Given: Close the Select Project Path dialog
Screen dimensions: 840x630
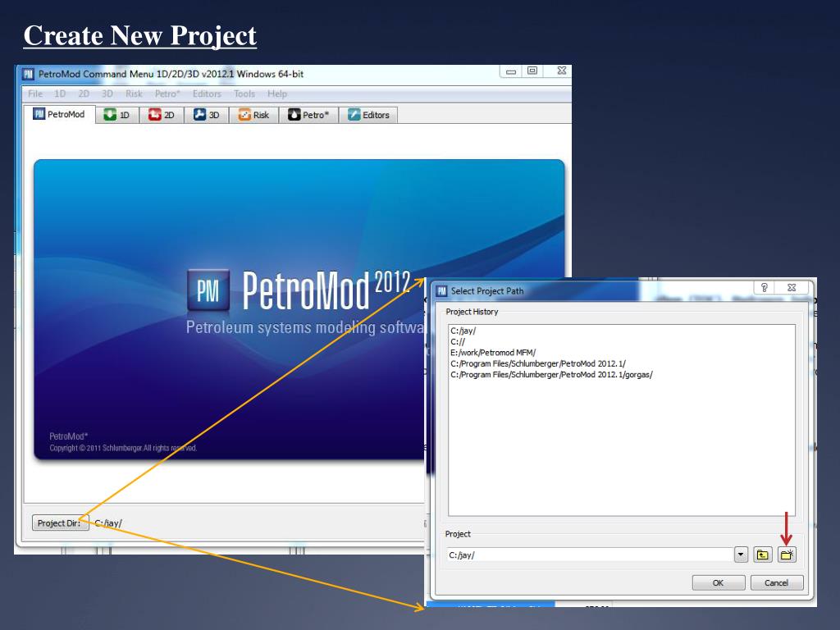Looking at the screenshot, I should point(792,288).
